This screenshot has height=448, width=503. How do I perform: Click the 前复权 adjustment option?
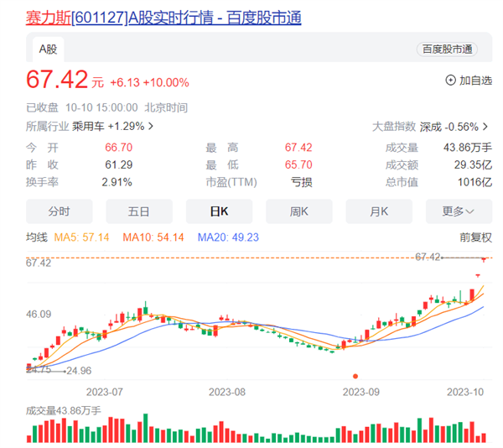[x=475, y=237]
